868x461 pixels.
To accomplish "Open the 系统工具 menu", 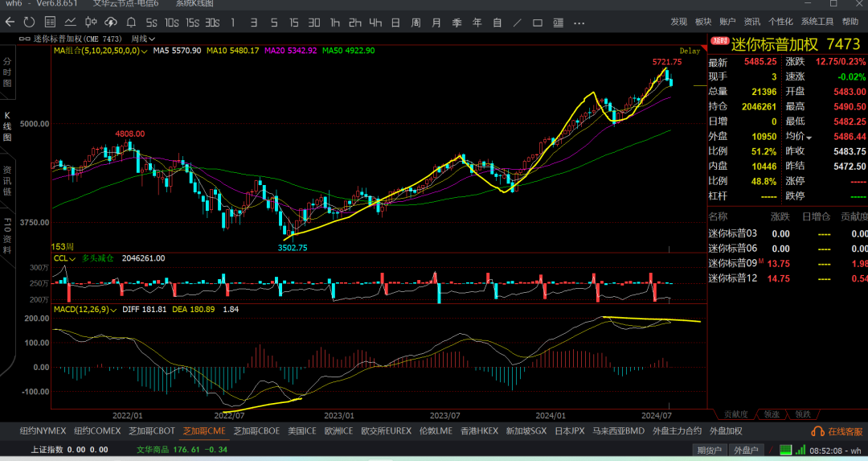I will (x=817, y=22).
